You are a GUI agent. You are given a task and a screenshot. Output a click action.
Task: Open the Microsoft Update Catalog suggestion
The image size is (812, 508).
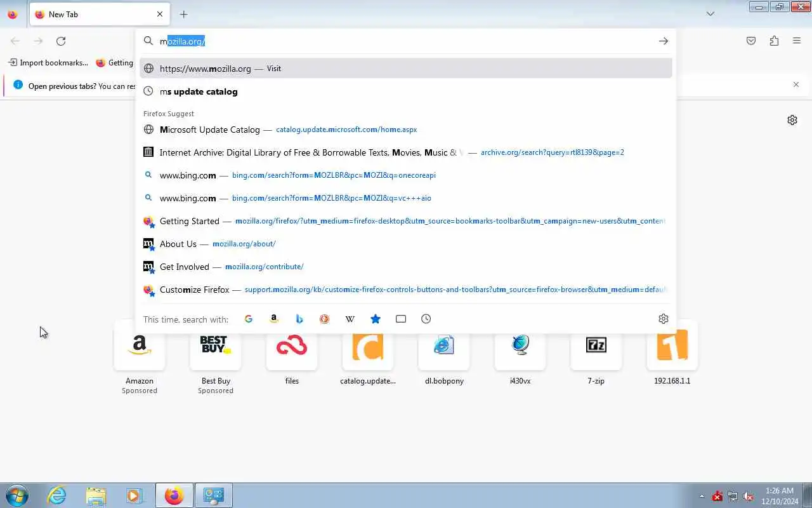pyautogui.click(x=406, y=130)
